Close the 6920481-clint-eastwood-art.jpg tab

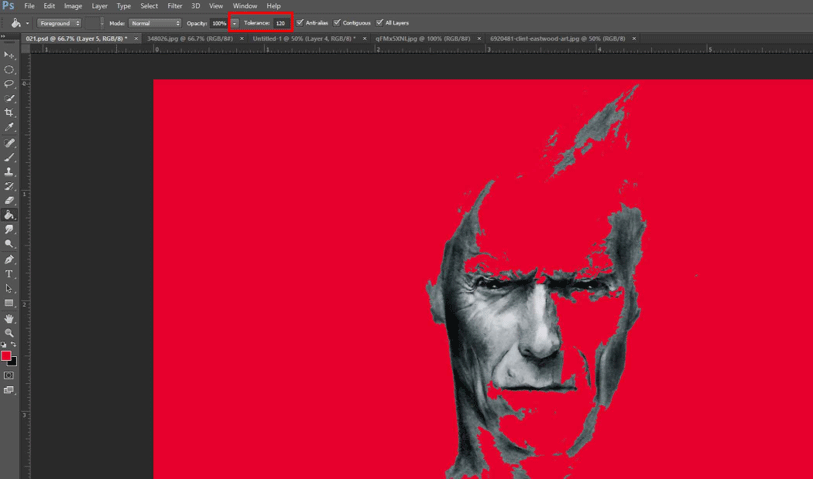click(x=634, y=38)
